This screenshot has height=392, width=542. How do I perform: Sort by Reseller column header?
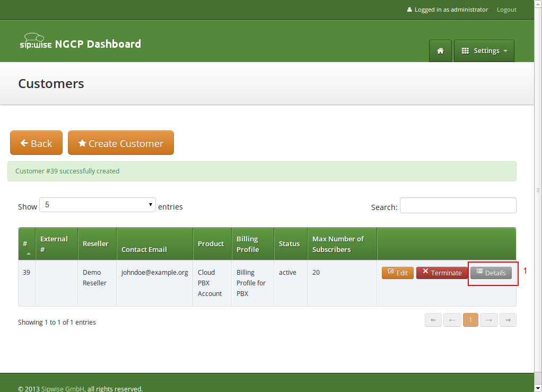click(97, 244)
